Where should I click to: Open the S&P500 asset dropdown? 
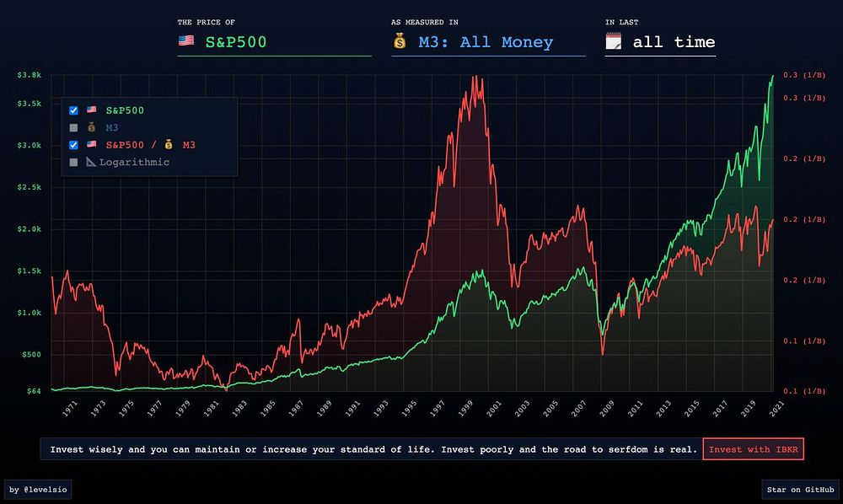(274, 42)
